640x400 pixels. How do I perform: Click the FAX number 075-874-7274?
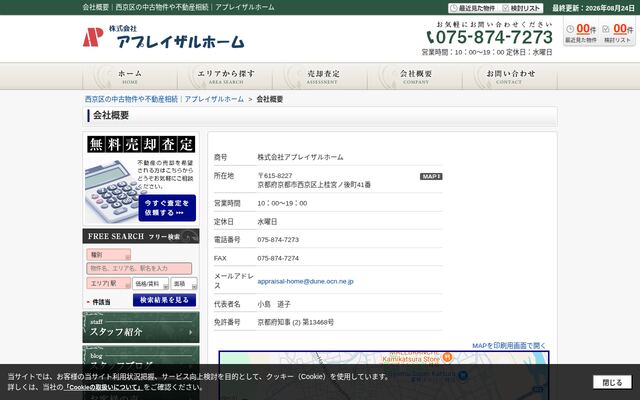(278, 258)
